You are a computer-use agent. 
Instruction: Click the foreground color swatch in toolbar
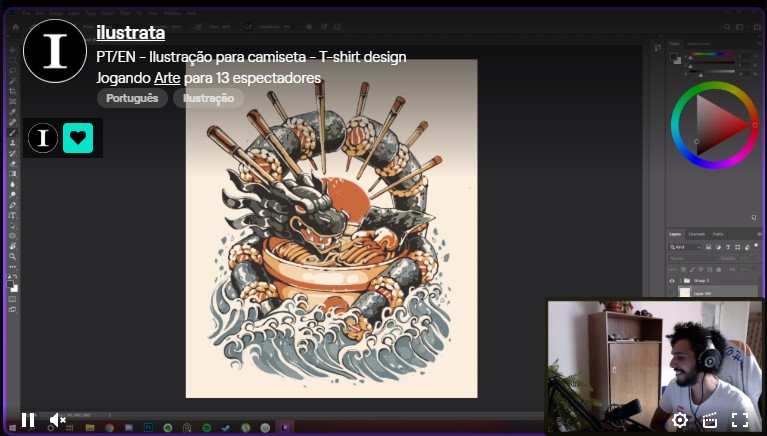click(x=10, y=284)
